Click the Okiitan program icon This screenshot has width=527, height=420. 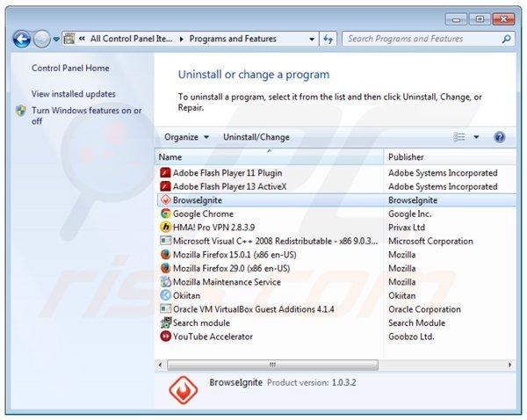point(165,295)
